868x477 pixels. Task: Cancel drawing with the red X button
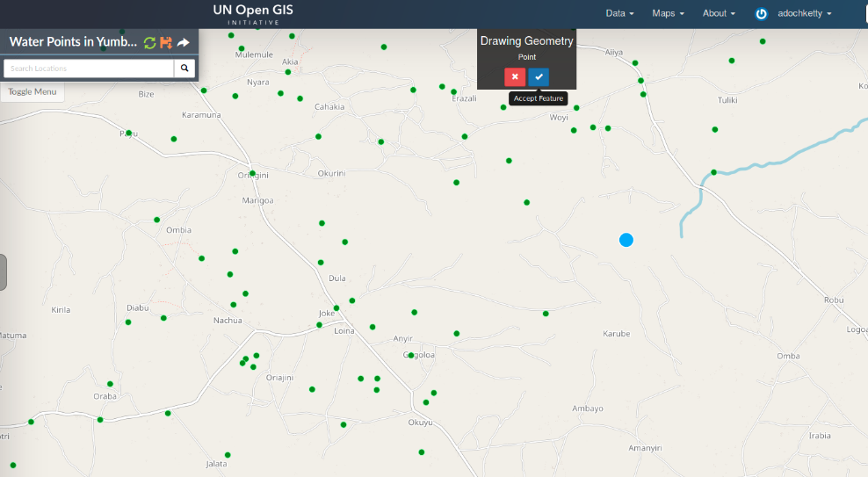[515, 76]
